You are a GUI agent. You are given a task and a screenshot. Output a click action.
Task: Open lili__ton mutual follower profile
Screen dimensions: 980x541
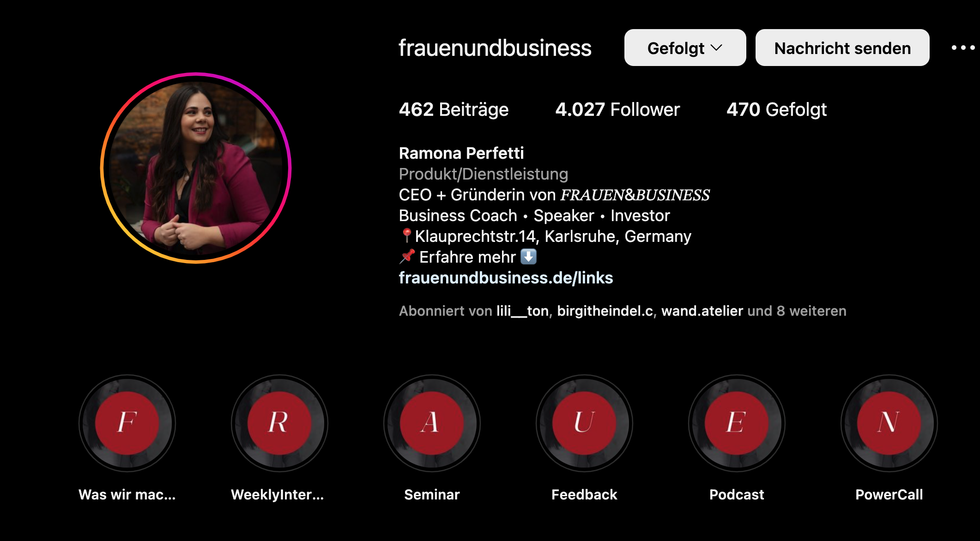point(522,311)
